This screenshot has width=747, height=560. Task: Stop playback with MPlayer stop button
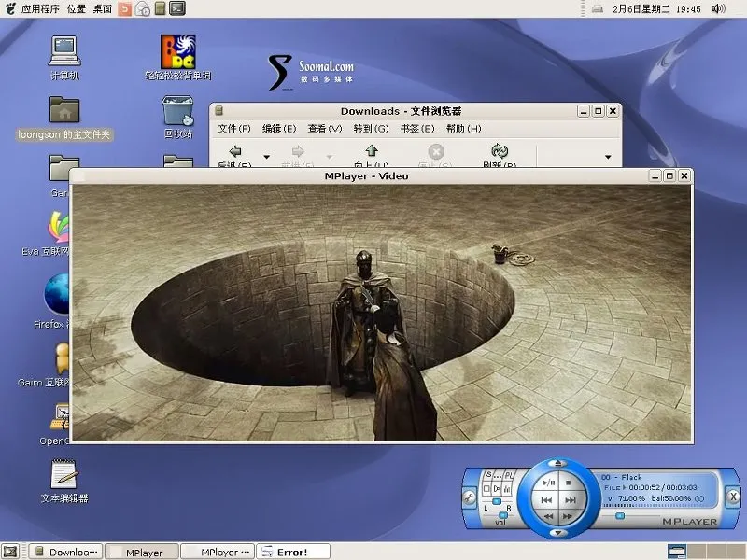(x=569, y=483)
